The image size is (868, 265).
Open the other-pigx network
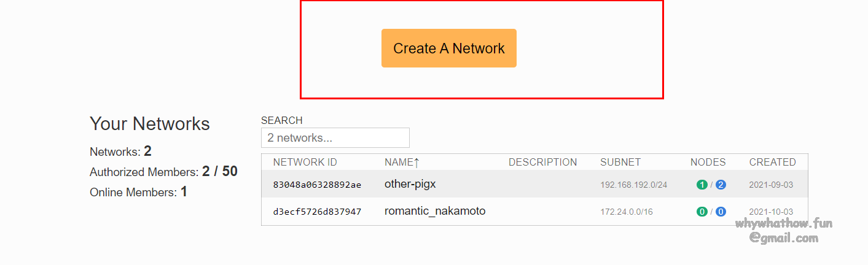tap(410, 184)
